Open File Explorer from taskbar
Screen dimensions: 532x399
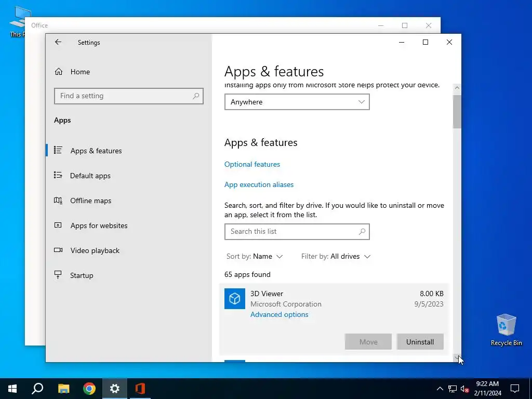coord(63,389)
